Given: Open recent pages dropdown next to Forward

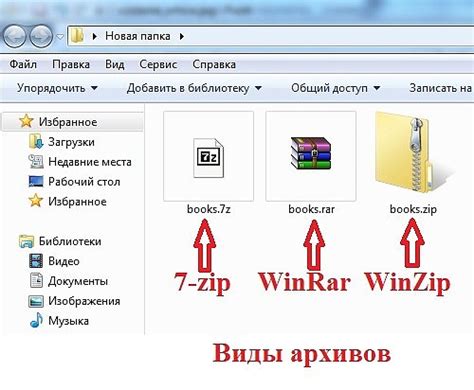Looking at the screenshot, I should click(x=60, y=36).
